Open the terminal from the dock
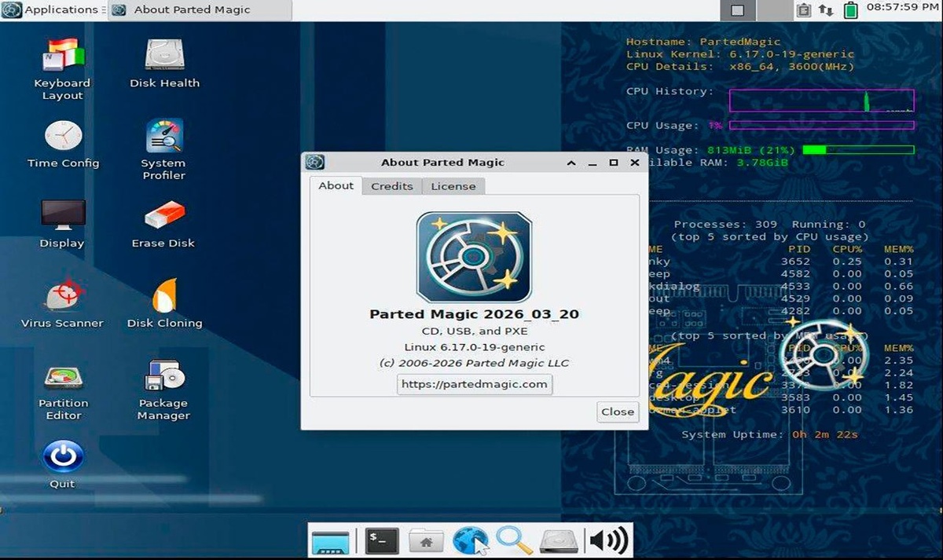 pyautogui.click(x=382, y=540)
